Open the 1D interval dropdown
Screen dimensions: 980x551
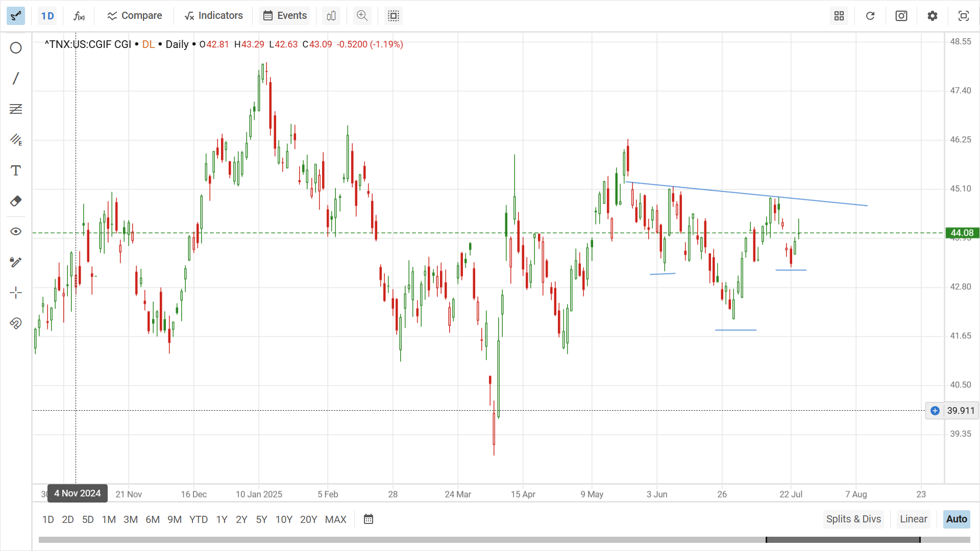[47, 16]
